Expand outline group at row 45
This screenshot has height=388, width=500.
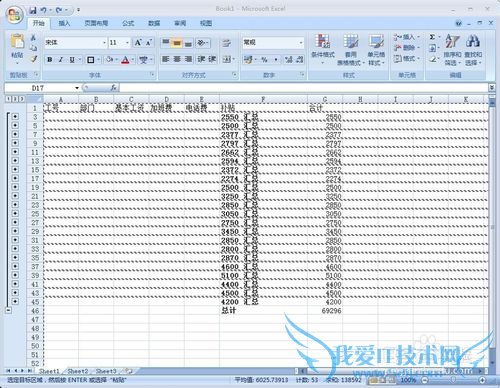pos(15,301)
